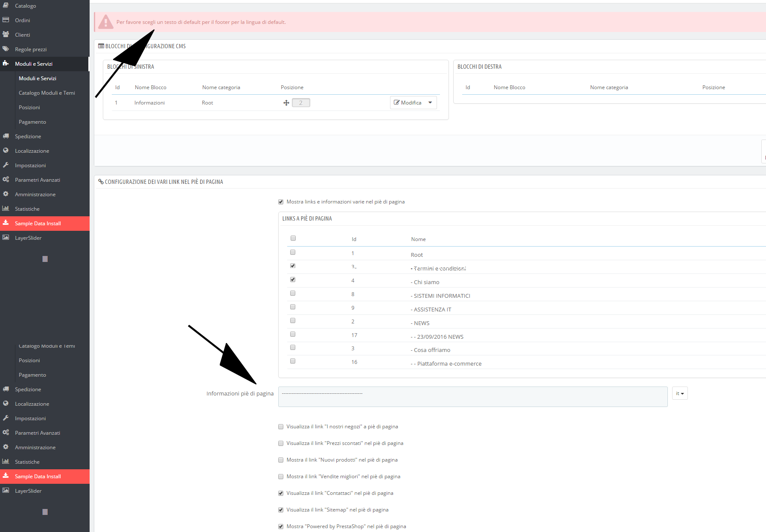Click the globe icon of the upper Localizzazione entry

tap(6, 151)
